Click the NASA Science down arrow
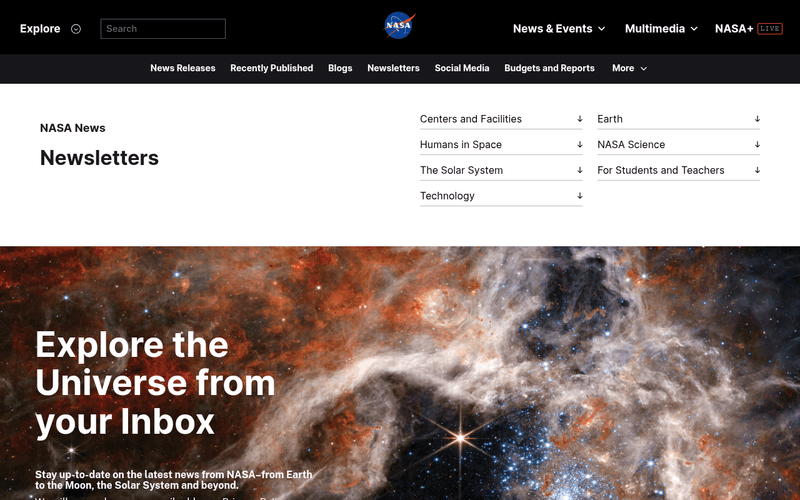This screenshot has width=800, height=500. tap(757, 144)
